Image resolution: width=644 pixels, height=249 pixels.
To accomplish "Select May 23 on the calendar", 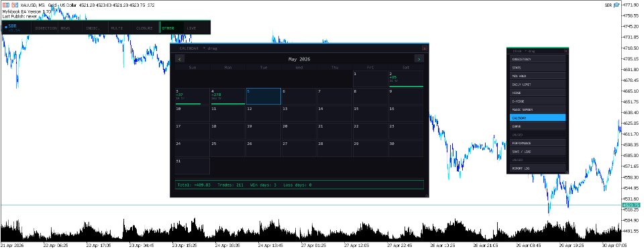I will pos(406,132).
